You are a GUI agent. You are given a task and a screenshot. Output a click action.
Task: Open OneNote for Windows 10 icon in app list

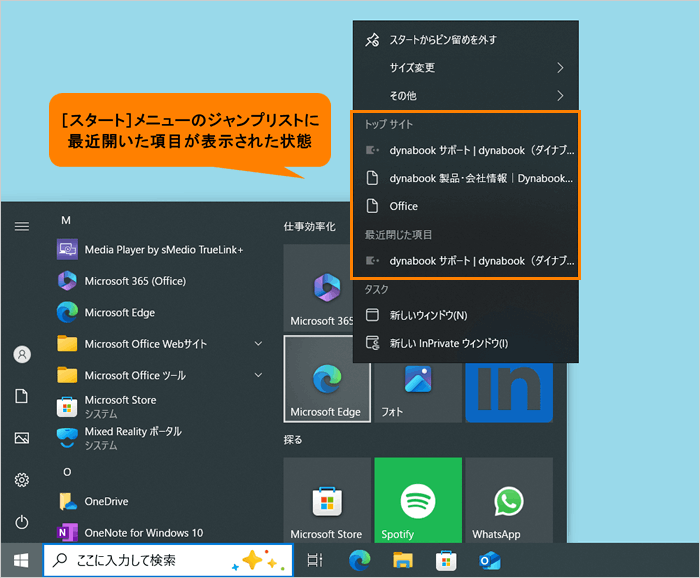pyautogui.click(x=67, y=532)
